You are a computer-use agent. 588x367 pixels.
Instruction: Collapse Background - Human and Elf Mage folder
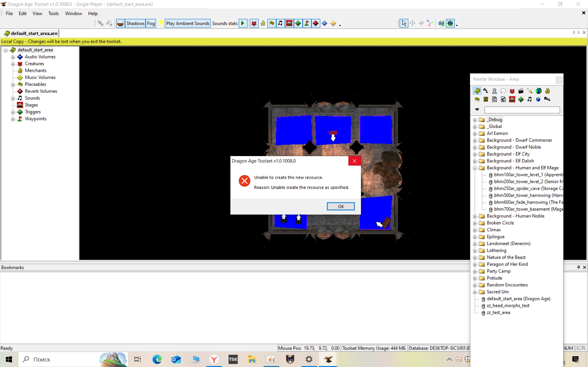click(x=475, y=168)
